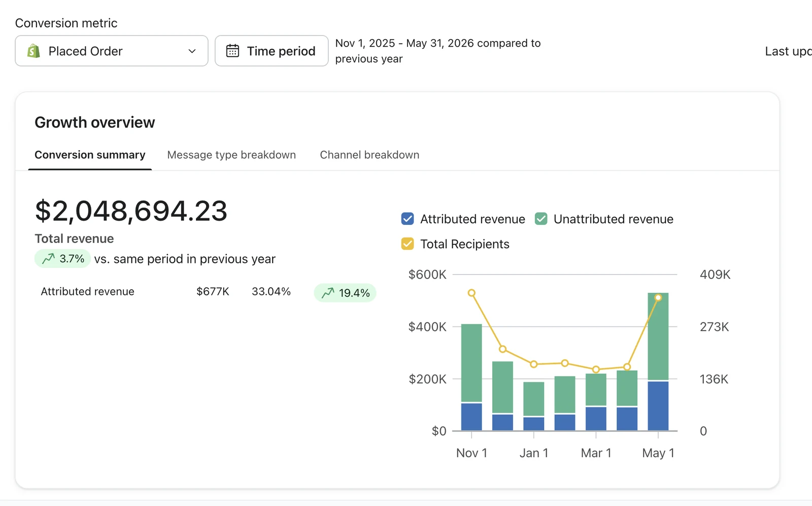812x506 pixels.
Task: Click the $677K attributed revenue value
Action: point(213,292)
